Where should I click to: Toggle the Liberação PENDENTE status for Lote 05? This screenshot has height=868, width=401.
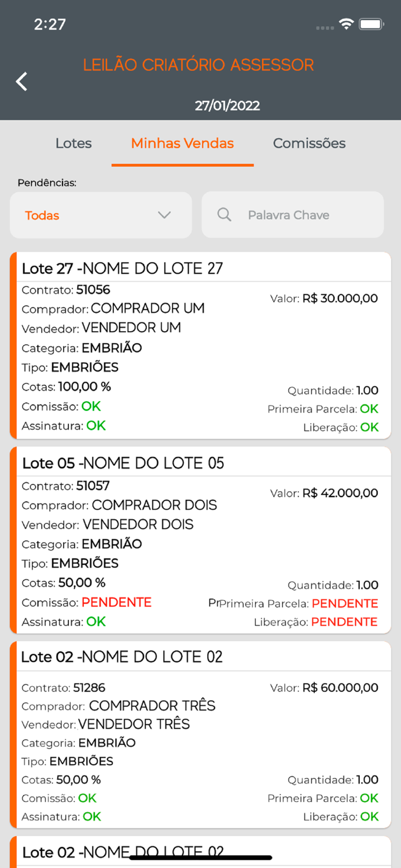345,621
